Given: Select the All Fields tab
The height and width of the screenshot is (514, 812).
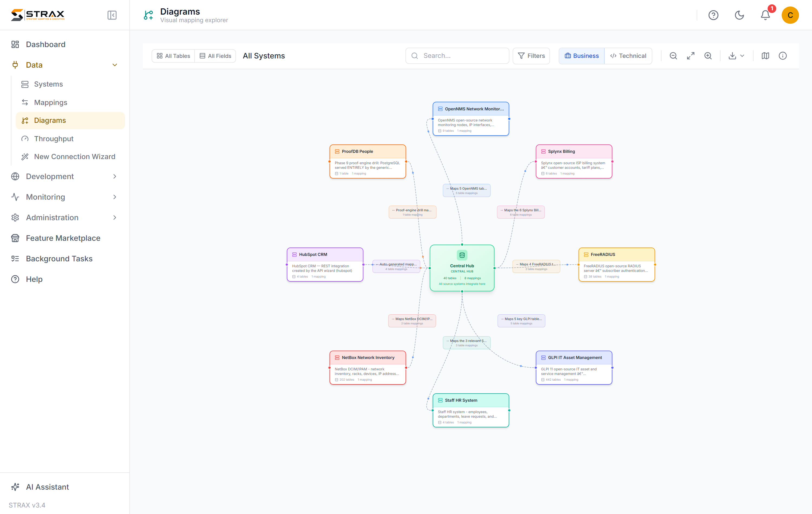Looking at the screenshot, I should 215,56.
